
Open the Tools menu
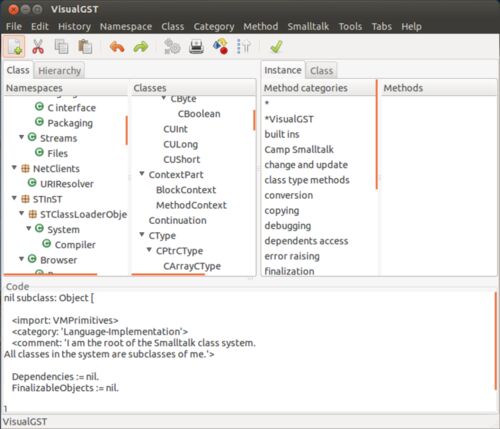click(350, 26)
